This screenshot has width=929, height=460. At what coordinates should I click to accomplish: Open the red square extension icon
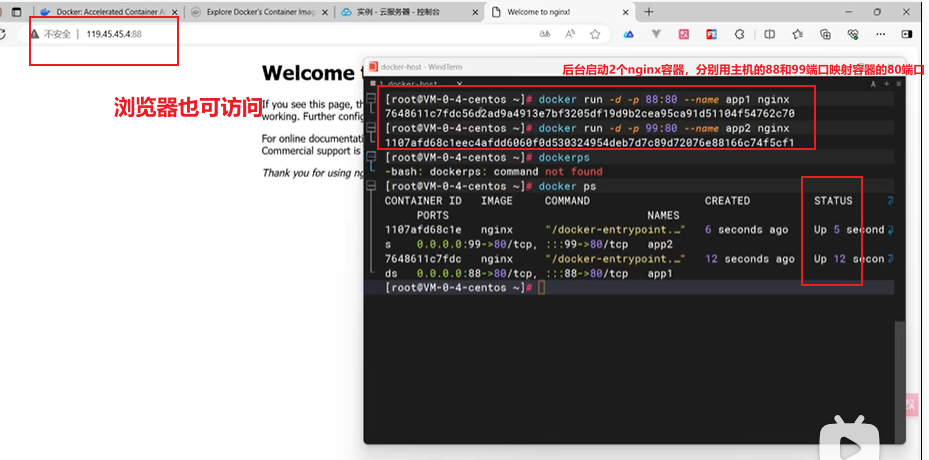point(712,34)
